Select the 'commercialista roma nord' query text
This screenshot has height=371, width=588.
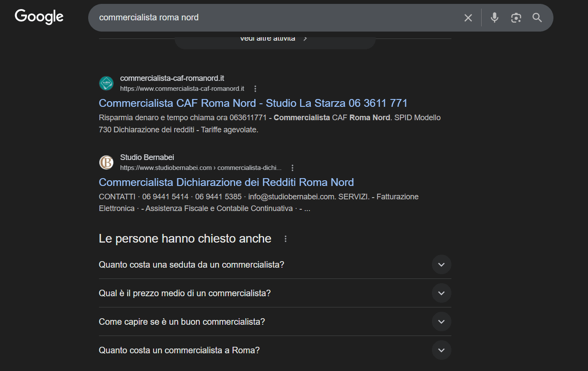[148, 17]
